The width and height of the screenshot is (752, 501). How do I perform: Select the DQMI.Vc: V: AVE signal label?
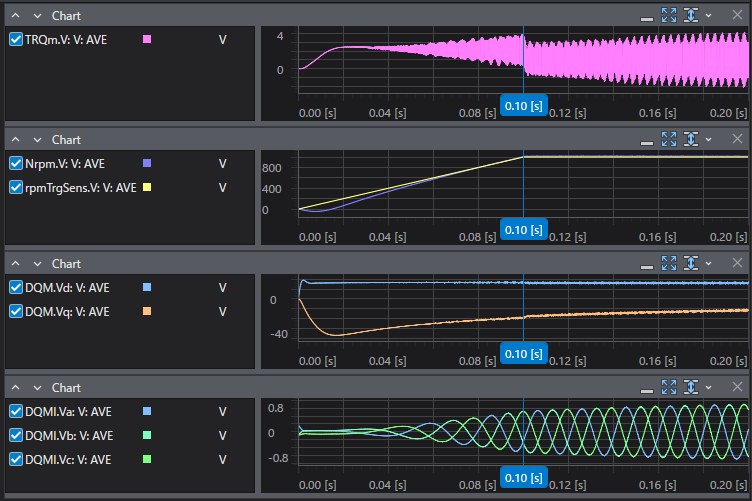pos(69,460)
